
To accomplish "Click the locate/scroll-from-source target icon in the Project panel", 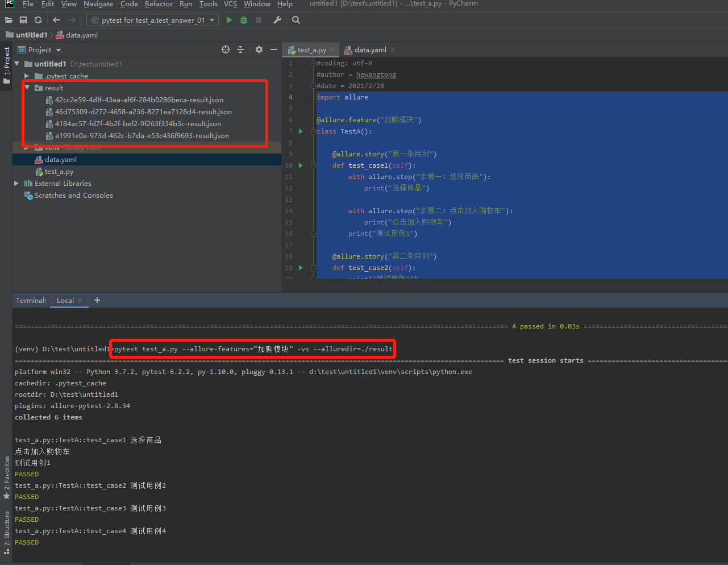I will (226, 49).
